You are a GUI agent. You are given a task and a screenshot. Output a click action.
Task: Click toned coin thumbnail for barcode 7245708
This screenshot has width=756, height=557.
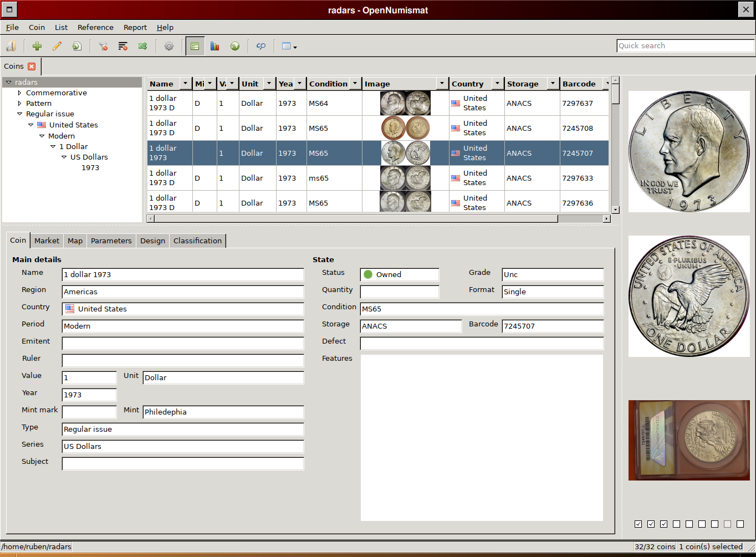point(405,128)
